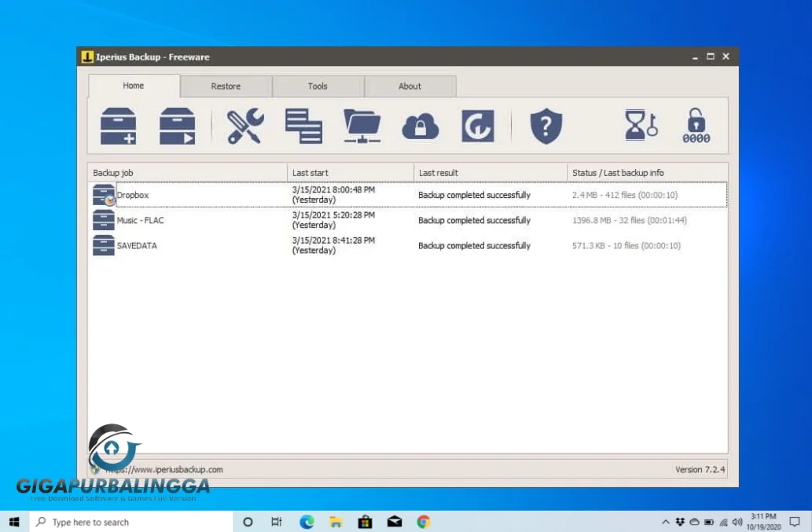Open the Windows Start menu
Viewport: 812px width, 532px height.
tap(14, 522)
